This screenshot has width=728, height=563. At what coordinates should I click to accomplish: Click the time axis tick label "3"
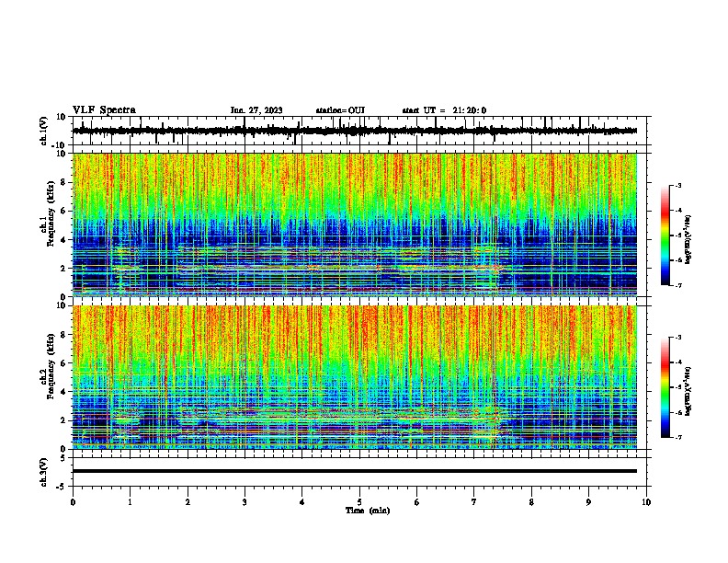245,502
